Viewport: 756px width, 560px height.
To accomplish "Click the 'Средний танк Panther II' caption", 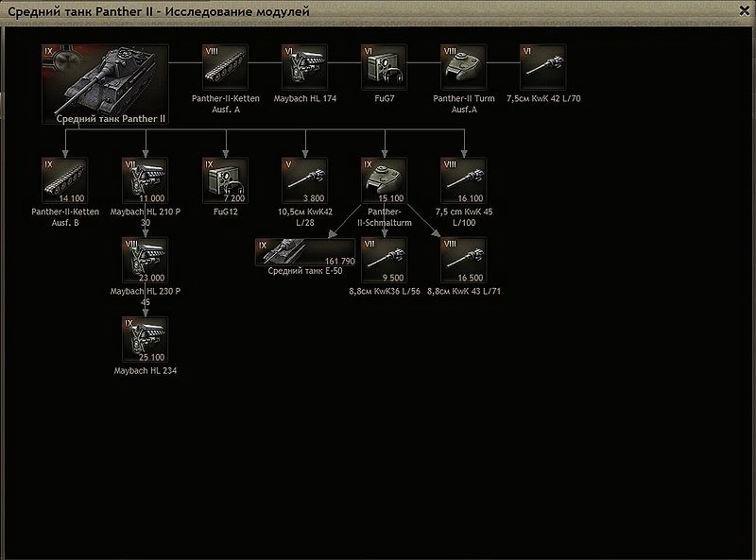I will click(111, 119).
